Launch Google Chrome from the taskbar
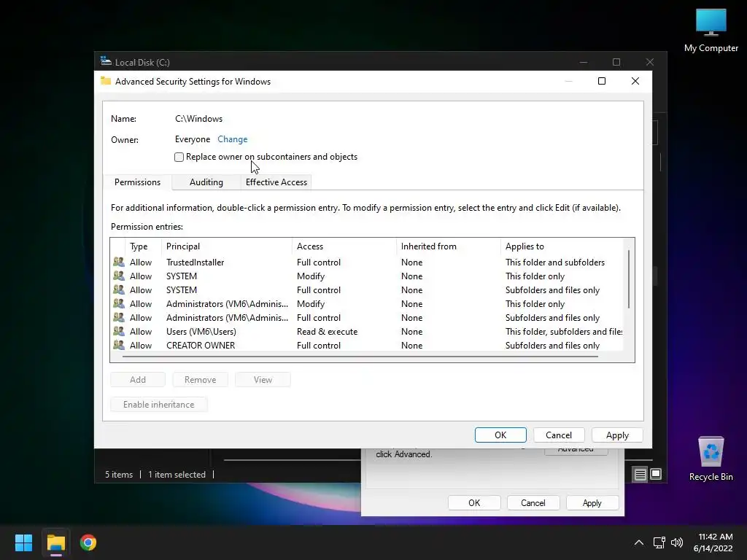The image size is (747, 560). click(88, 542)
